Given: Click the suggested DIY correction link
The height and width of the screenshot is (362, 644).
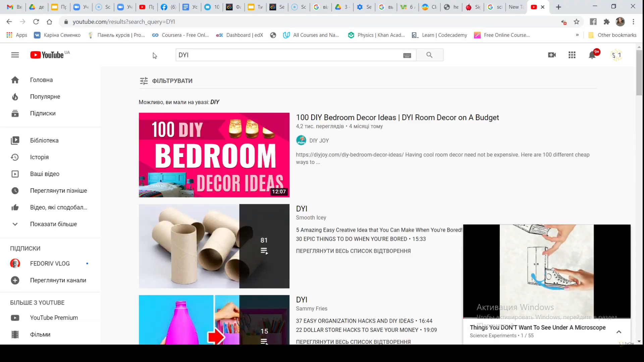Looking at the screenshot, I should pos(215,102).
